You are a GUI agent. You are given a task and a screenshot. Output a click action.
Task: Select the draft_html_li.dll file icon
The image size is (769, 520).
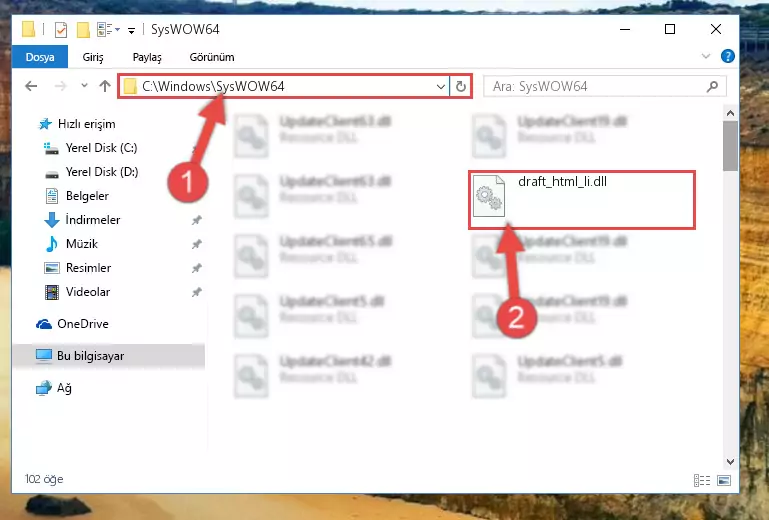tap(489, 196)
